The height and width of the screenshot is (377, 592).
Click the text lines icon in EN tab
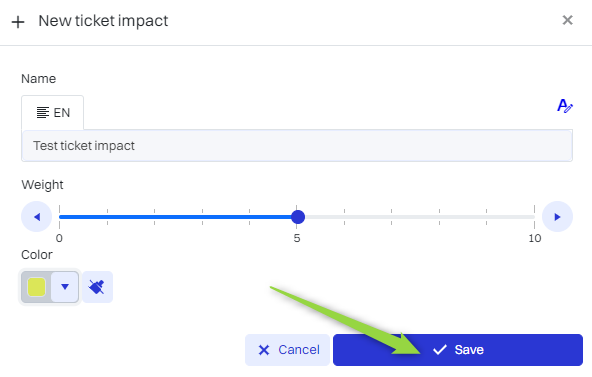43,112
